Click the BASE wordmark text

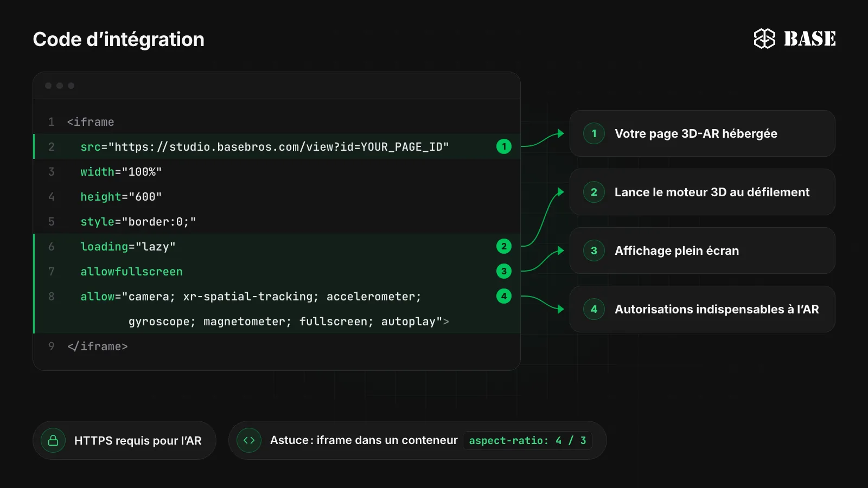point(810,38)
